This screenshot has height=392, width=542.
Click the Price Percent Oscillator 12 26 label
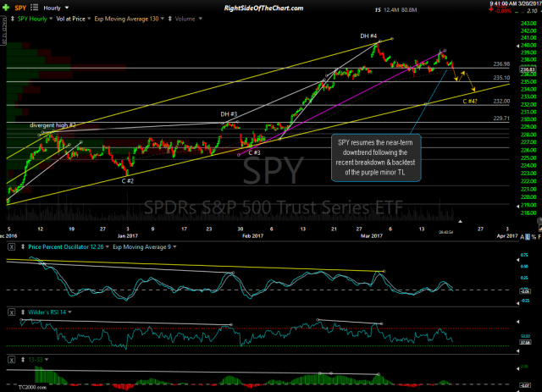coord(66,247)
